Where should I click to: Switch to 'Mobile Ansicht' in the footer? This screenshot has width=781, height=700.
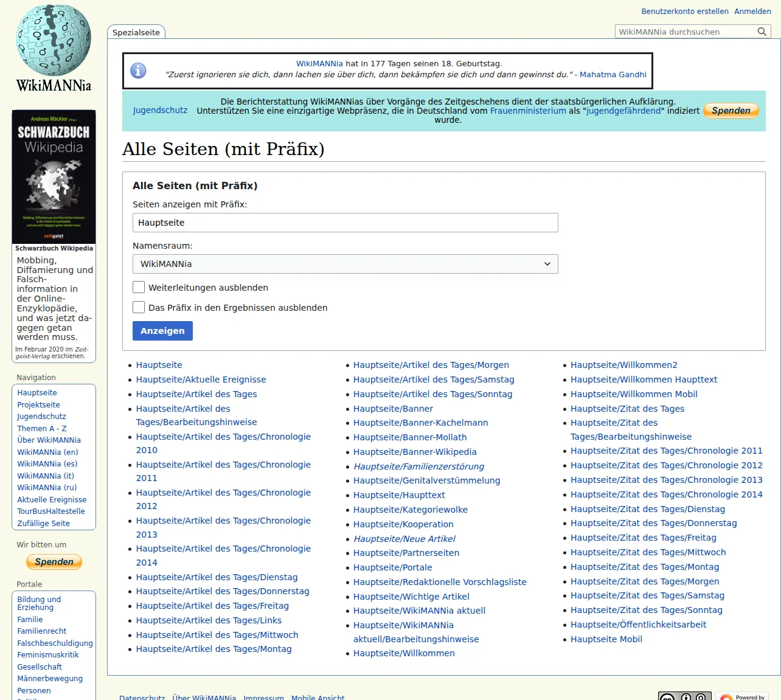click(x=318, y=697)
